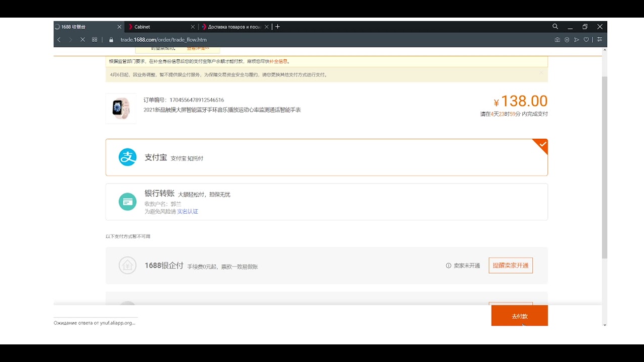The width and height of the screenshot is (644, 362).
Task: Stop loading the page
Action: [x=83, y=40]
